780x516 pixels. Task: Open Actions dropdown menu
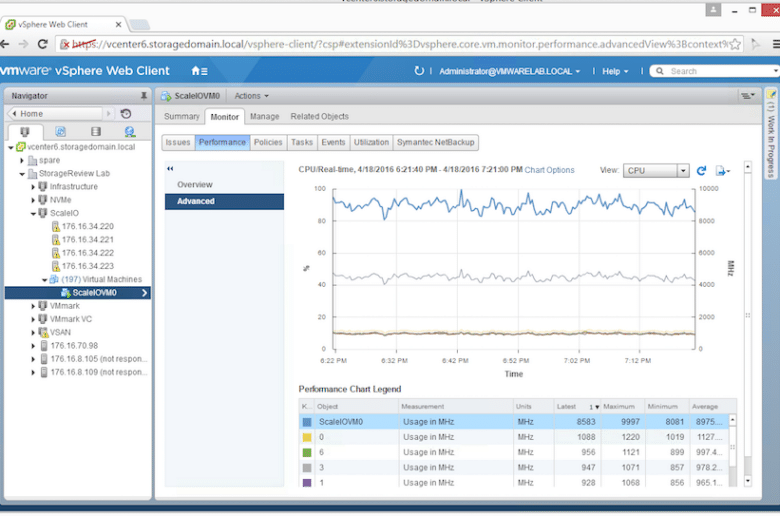[x=251, y=96]
